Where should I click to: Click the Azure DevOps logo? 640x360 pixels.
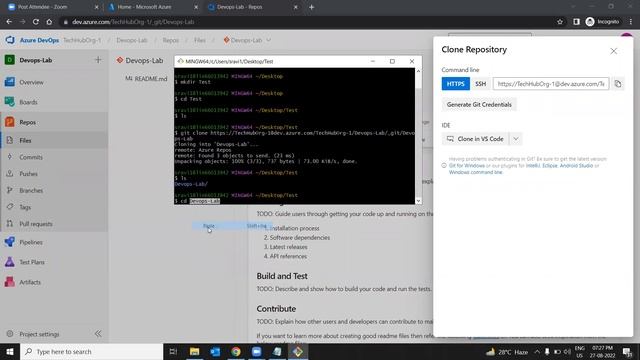pos(10,40)
